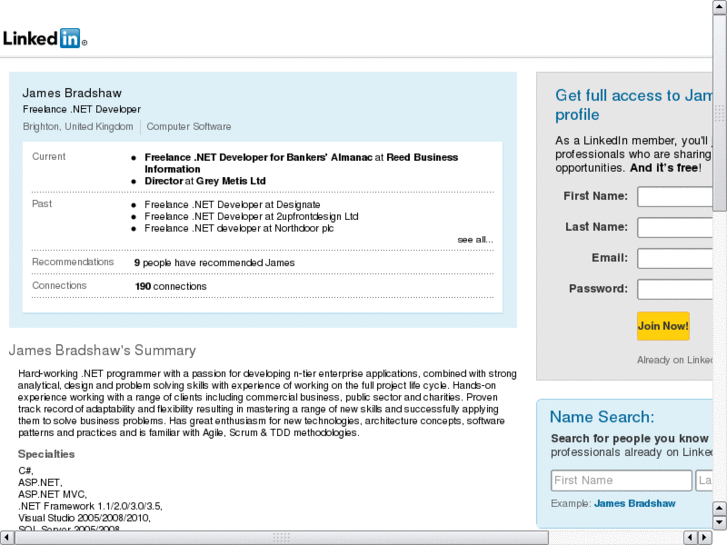The height and width of the screenshot is (545, 727).
Task: Click 'James Bradshaw's Summary' heading
Action: click(x=102, y=350)
